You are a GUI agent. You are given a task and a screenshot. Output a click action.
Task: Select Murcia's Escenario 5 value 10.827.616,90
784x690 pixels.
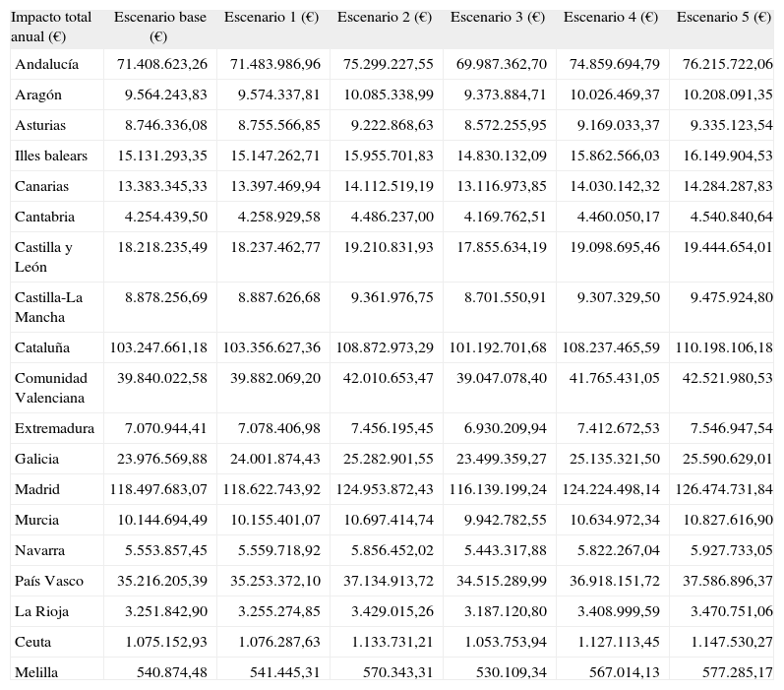point(724,520)
